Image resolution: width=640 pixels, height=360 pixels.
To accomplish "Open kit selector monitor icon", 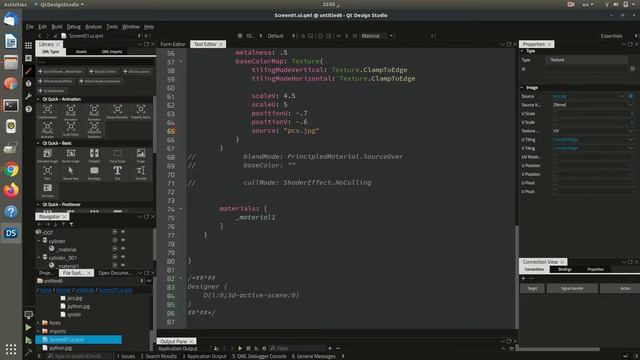I will point(28,315).
